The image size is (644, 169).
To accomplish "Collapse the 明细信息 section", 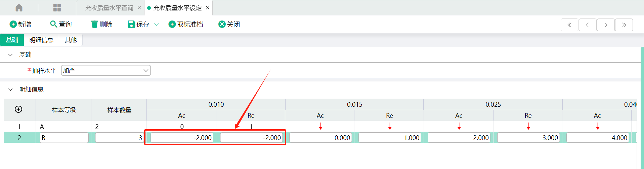I will (10, 90).
